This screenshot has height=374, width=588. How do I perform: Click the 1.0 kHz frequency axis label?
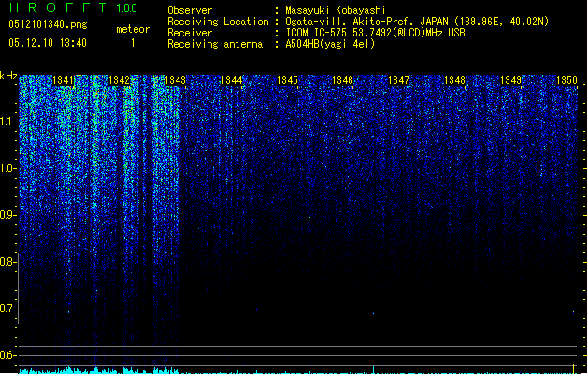[x=7, y=168]
